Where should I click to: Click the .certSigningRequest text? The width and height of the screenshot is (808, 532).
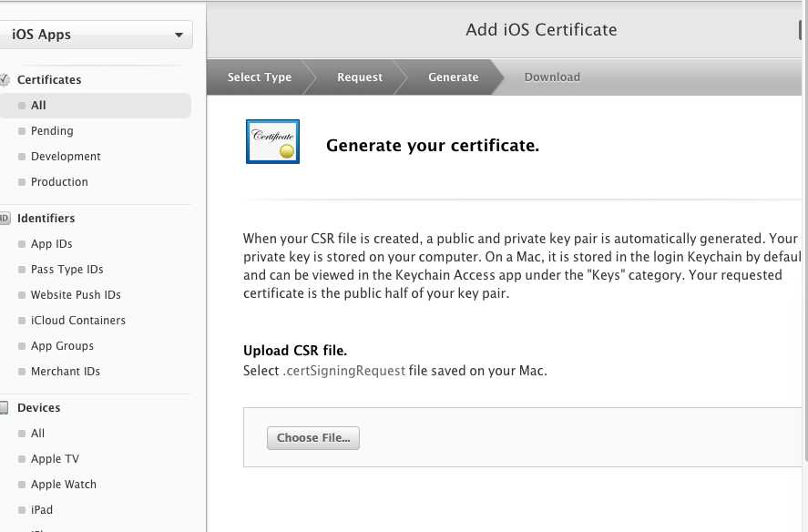343,371
